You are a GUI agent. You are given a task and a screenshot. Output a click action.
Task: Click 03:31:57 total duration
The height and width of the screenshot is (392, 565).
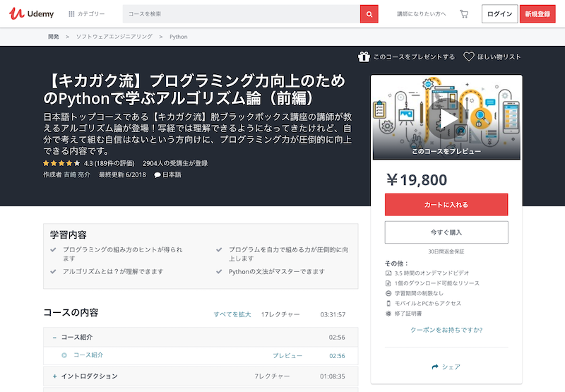[333, 314]
